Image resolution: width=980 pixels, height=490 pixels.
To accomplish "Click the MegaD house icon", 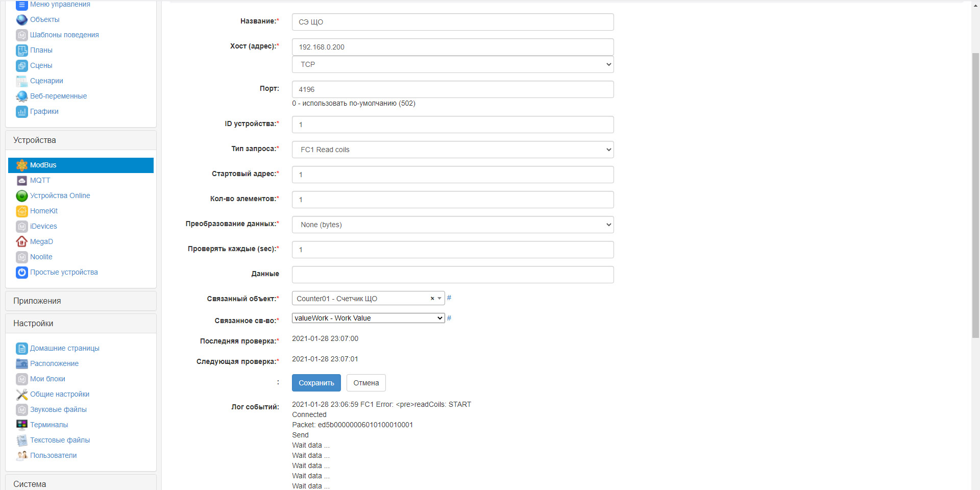I will pos(21,242).
